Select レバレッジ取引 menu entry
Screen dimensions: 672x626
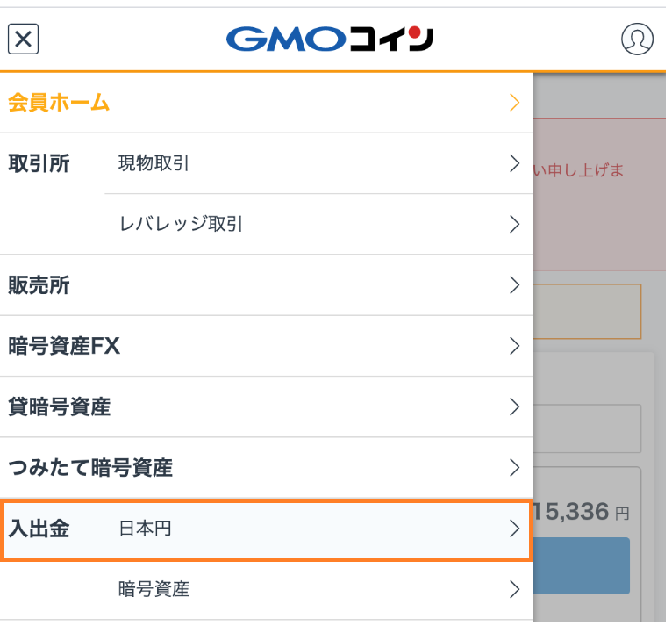click(182, 224)
